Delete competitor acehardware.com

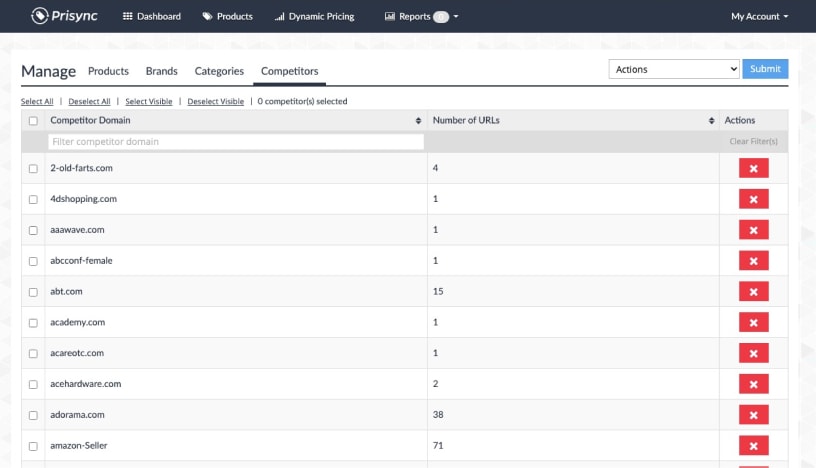tap(754, 384)
